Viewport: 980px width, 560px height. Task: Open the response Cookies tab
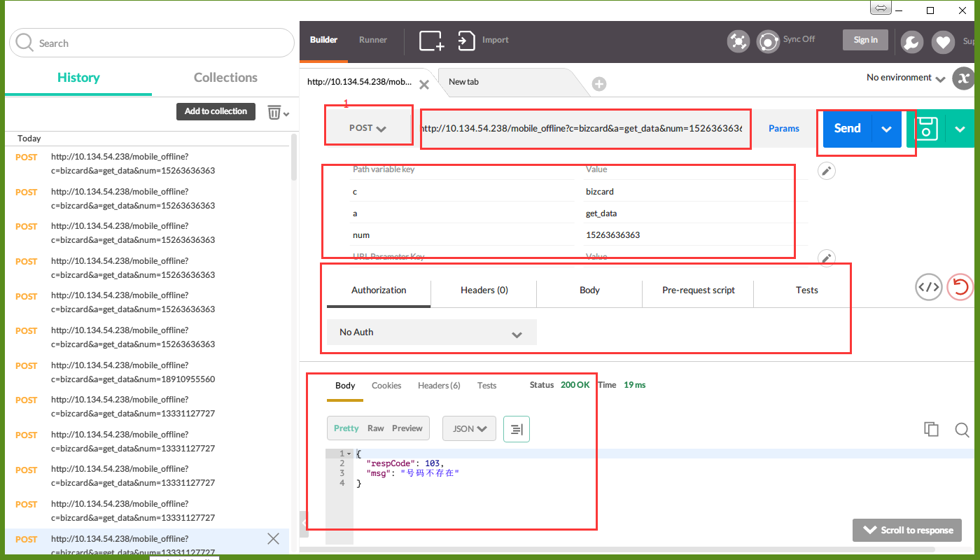pyautogui.click(x=386, y=386)
